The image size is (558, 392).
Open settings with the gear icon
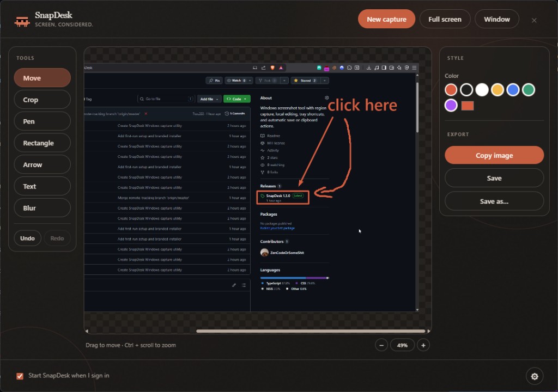(x=535, y=376)
